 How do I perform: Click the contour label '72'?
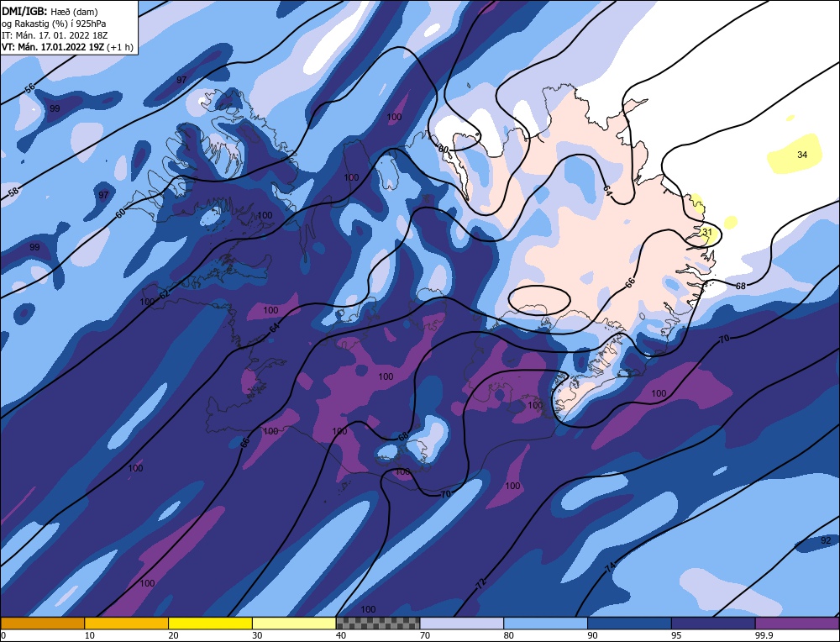[x=481, y=582]
